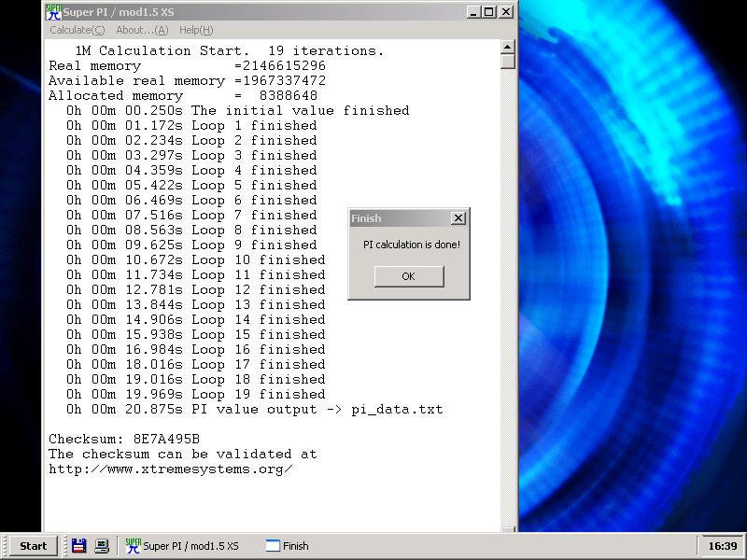Image resolution: width=747 pixels, height=560 pixels.
Task: Click the computer monitor quick launch icon
Action: (102, 546)
